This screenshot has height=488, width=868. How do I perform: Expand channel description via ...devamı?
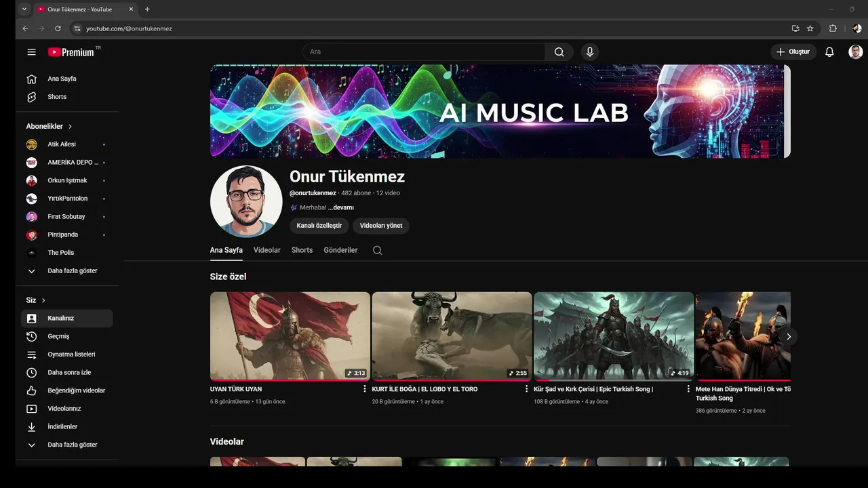point(341,207)
